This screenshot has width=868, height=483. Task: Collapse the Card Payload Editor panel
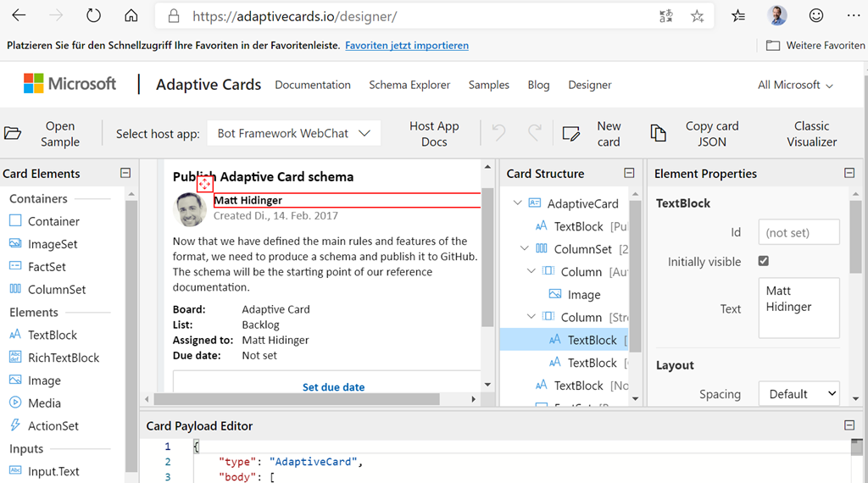click(849, 425)
